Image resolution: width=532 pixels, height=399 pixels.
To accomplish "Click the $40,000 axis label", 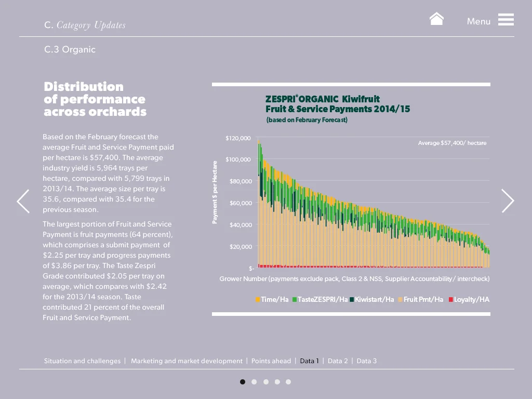I will pyautogui.click(x=241, y=224).
